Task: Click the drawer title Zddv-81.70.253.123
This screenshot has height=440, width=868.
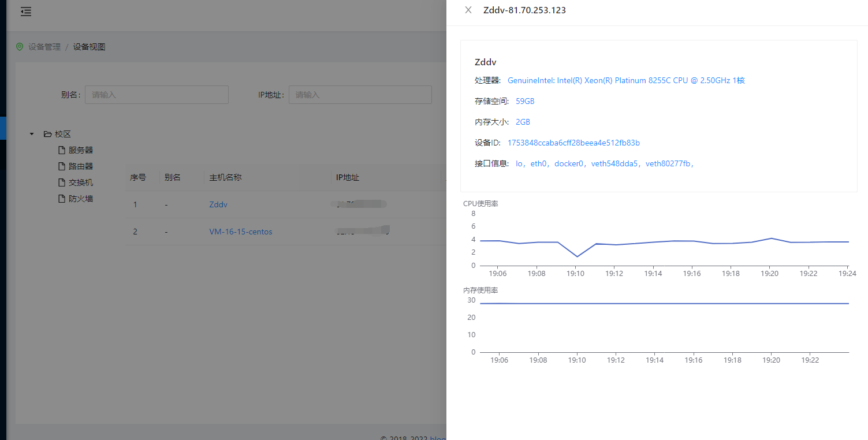Action: click(x=524, y=10)
